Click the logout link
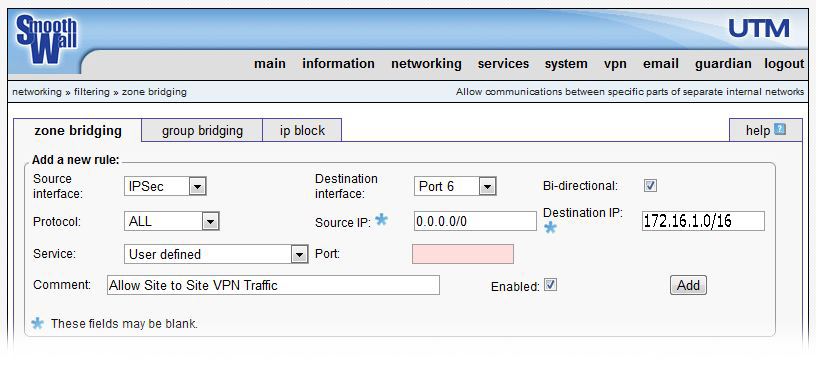Image resolution: width=816 pixels, height=372 pixels. tap(784, 64)
